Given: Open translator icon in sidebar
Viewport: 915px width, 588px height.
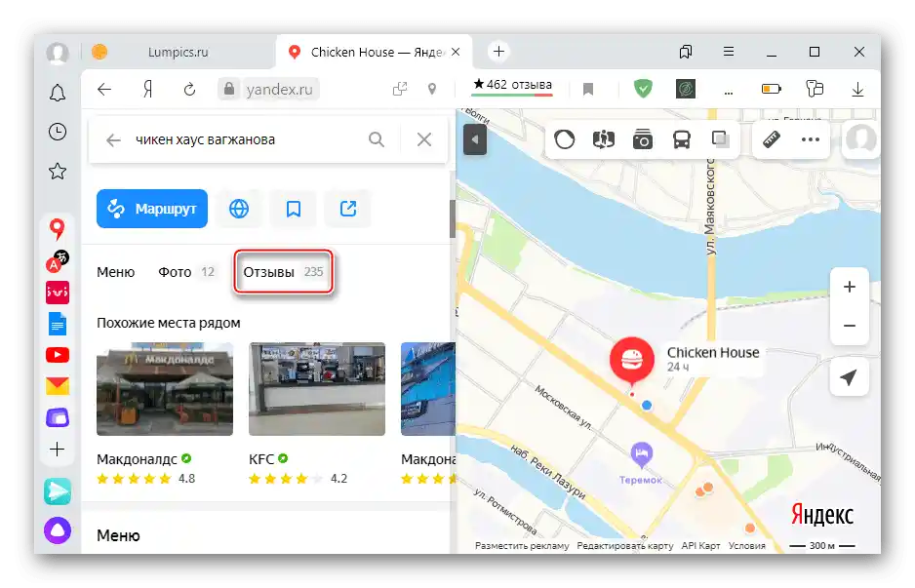Looking at the screenshot, I should click(58, 262).
